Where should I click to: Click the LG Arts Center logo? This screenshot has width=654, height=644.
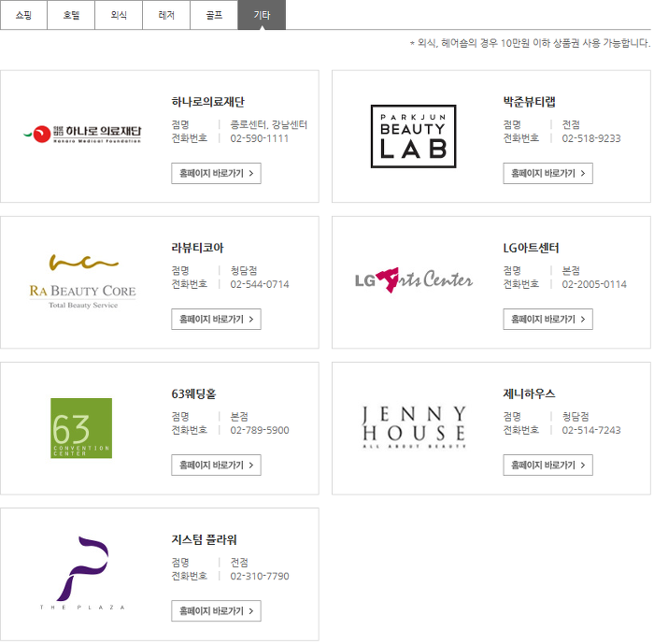coord(413,280)
